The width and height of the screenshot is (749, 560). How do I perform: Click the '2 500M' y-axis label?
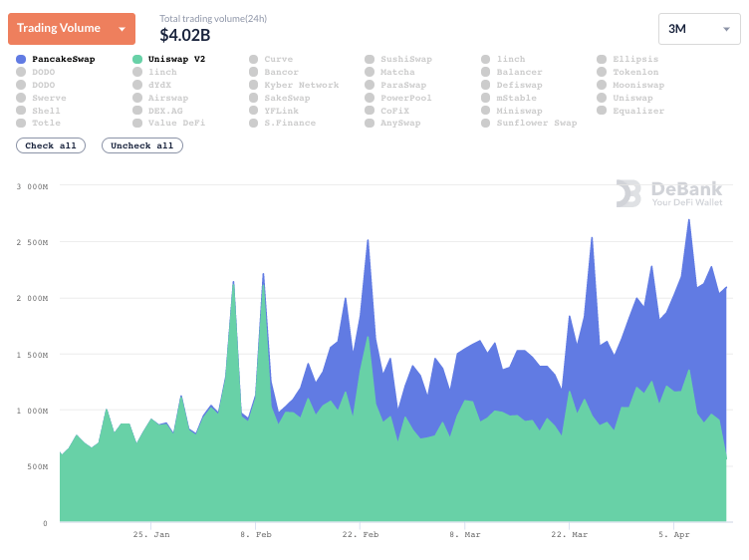click(x=33, y=243)
